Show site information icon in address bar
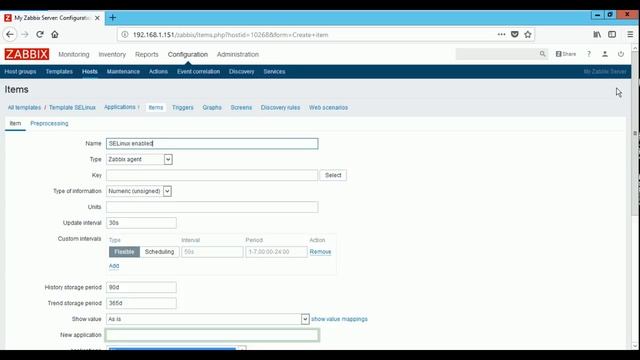The image size is (640, 360). coord(125,35)
